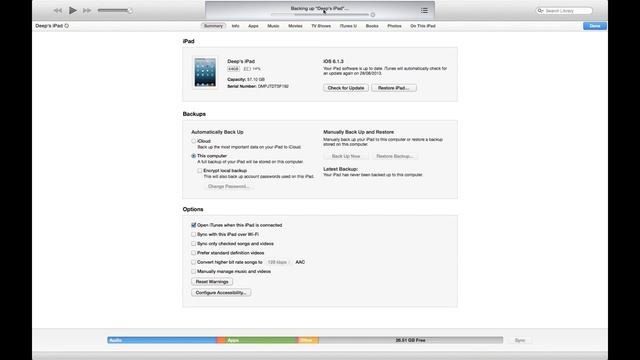Image resolution: width=640 pixels, height=360 pixels.
Task: Open the Up Next list icon
Action: pos(424,11)
